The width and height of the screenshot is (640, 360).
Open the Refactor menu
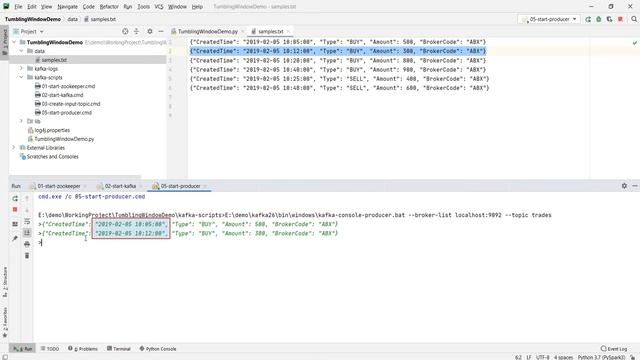[109, 7]
